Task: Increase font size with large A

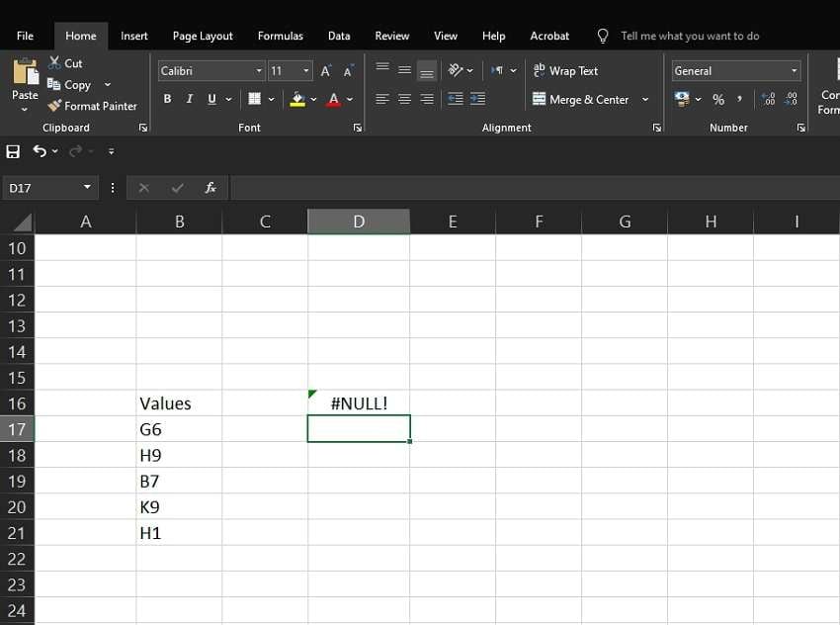Action: [x=326, y=71]
